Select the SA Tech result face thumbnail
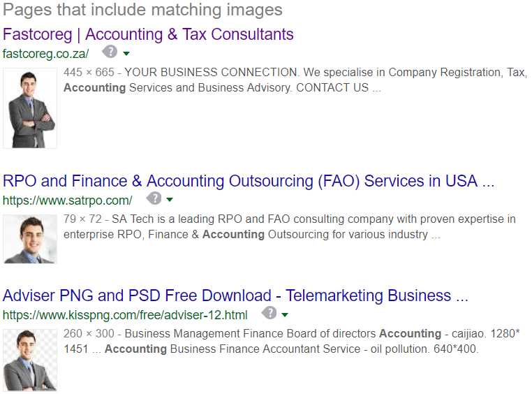 pyautogui.click(x=30, y=239)
